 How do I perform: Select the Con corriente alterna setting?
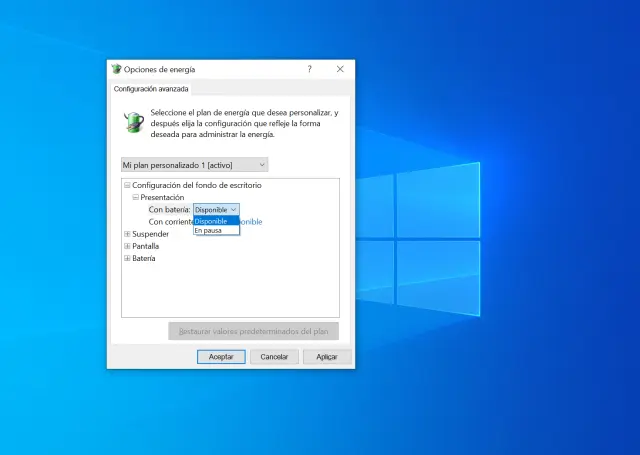(x=170, y=222)
